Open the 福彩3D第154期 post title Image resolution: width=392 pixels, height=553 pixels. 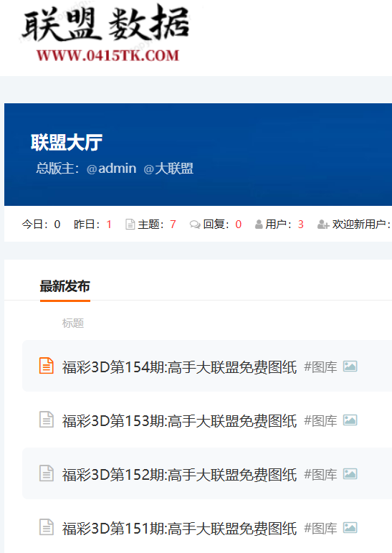[179, 367]
